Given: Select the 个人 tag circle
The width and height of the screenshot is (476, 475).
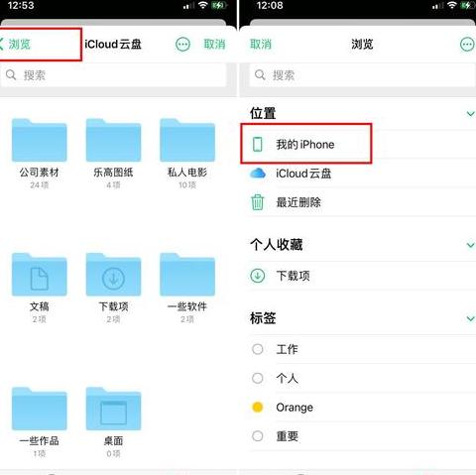Looking at the screenshot, I should (x=258, y=378).
